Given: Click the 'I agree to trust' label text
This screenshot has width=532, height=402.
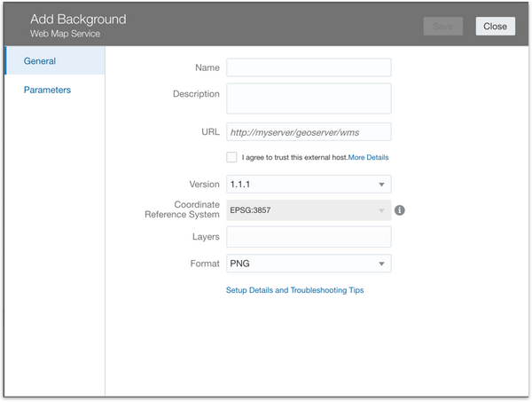Looking at the screenshot, I should pyautogui.click(x=293, y=157).
